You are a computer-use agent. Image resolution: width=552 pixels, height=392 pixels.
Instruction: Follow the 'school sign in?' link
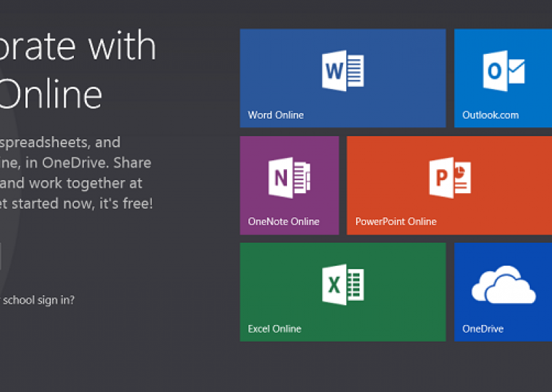[37, 300]
